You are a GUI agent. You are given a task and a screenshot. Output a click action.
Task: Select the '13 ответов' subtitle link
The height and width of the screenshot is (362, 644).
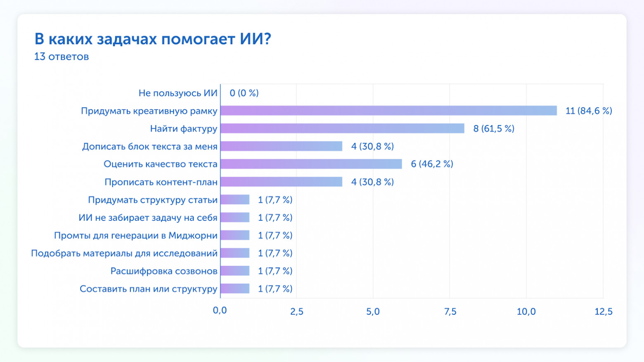click(61, 57)
